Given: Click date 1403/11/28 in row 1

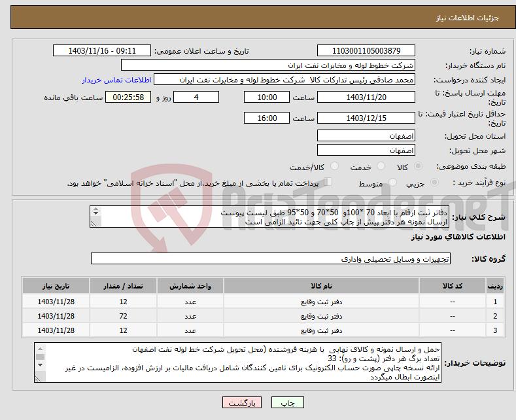Looking at the screenshot, I should click(56, 302).
